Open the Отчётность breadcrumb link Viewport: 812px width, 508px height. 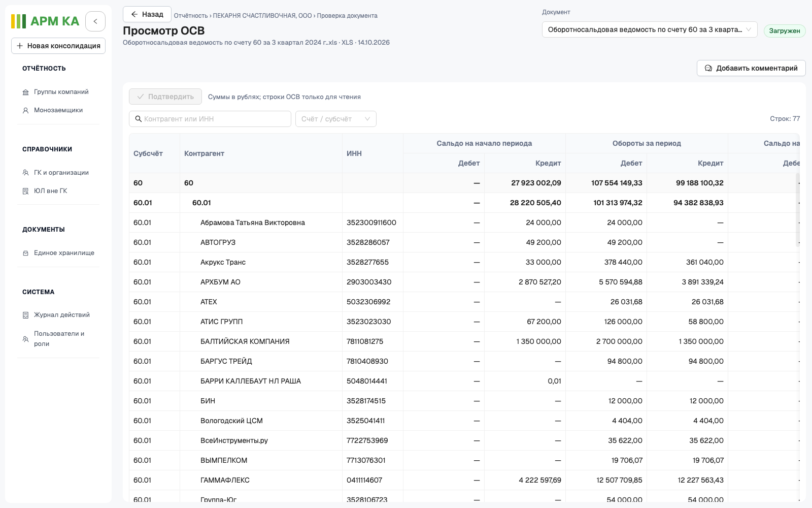(191, 16)
